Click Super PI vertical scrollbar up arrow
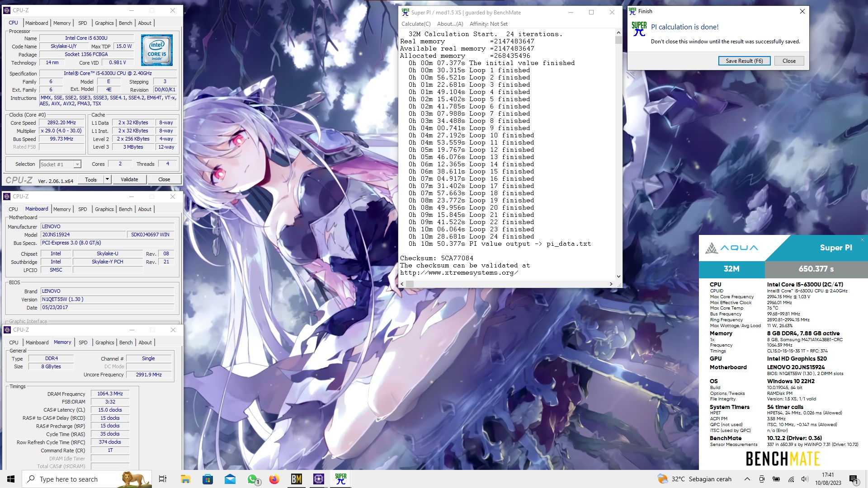The width and height of the screenshot is (868, 488). point(618,33)
